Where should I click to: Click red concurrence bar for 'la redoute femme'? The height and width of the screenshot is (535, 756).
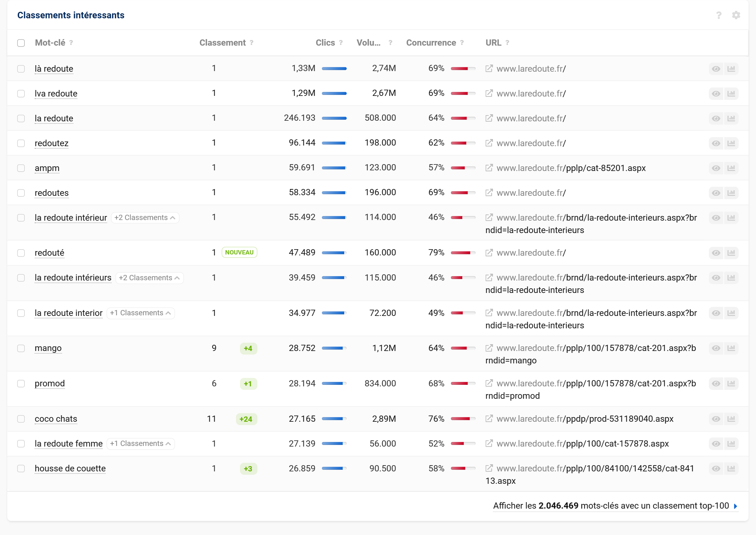463,443
